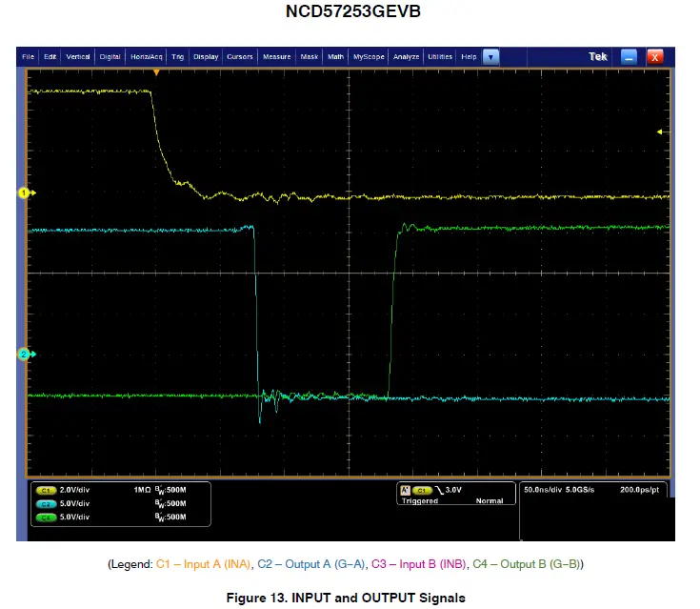Open the Display menu
Screen dimensions: 700x609
[206, 57]
